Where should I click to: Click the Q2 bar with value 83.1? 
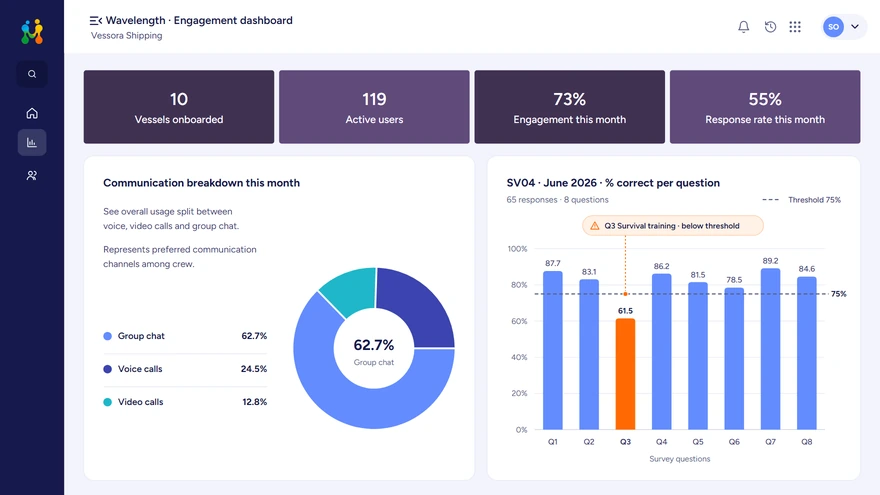589,355
